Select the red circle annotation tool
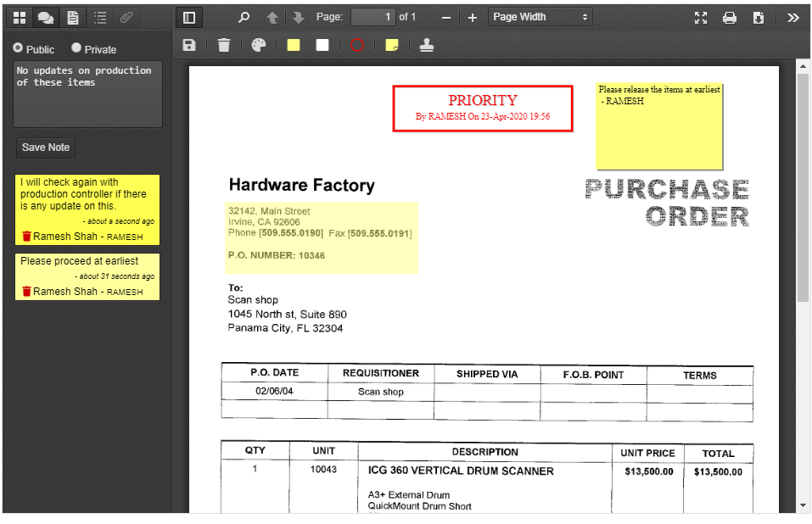 point(357,45)
